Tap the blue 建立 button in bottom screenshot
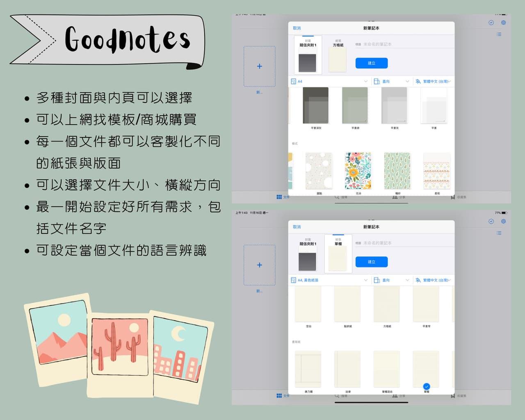Screen dimensions: 525x420 click(x=372, y=262)
